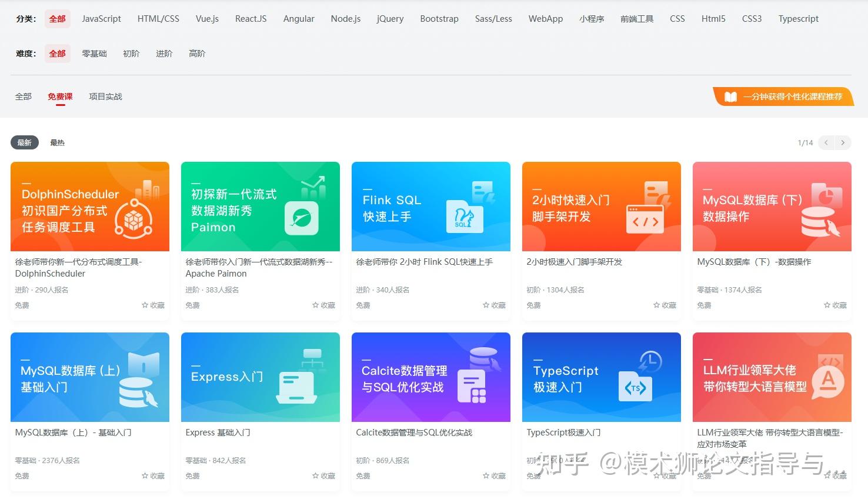Click the book icon in recommendation banner
The width and height of the screenshot is (868, 499).
click(730, 97)
